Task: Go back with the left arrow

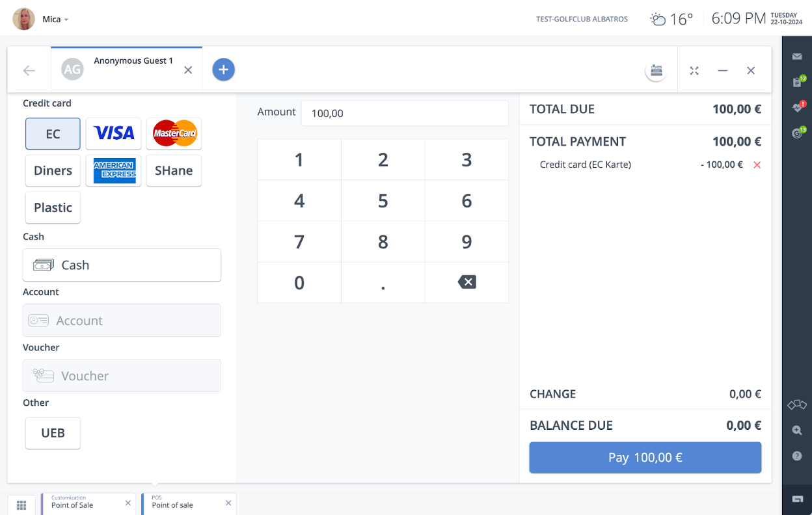Action: pyautogui.click(x=29, y=70)
